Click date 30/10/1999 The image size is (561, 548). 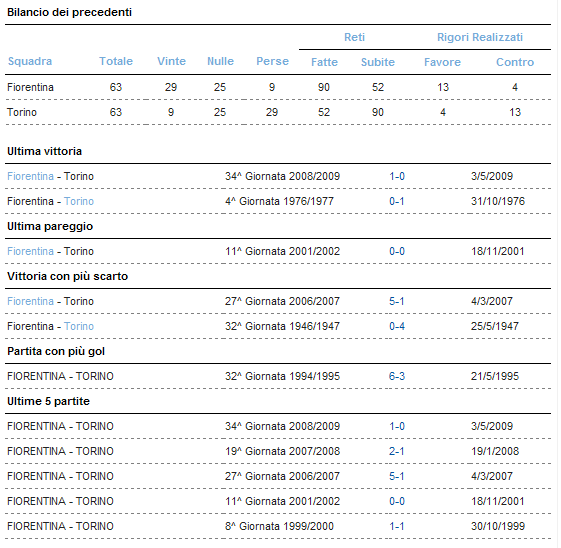(x=498, y=527)
